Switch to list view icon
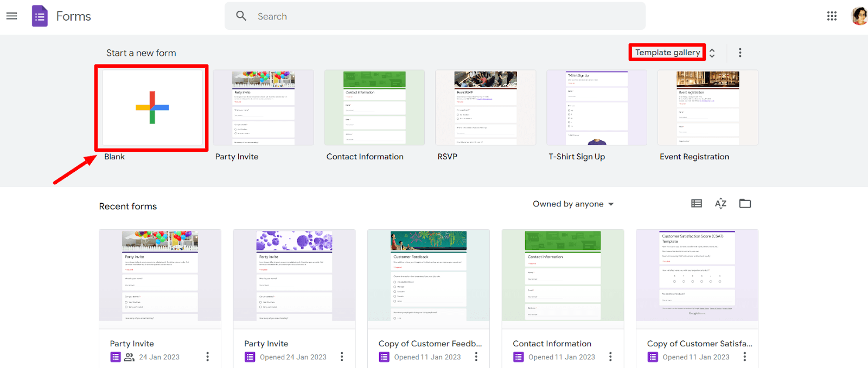 tap(697, 204)
